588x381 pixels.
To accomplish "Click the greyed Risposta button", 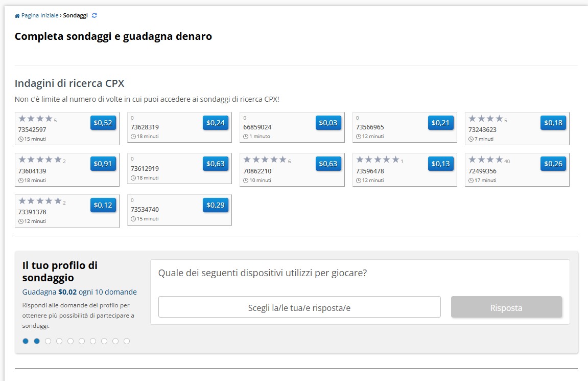I will 506,307.
